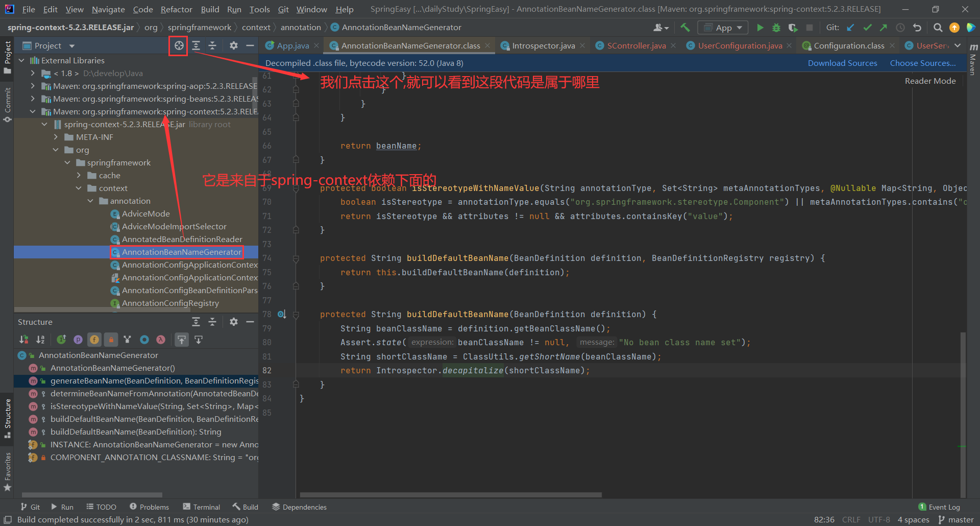Expand the cache package folder
This screenshot has height=526, width=980.
click(x=79, y=175)
